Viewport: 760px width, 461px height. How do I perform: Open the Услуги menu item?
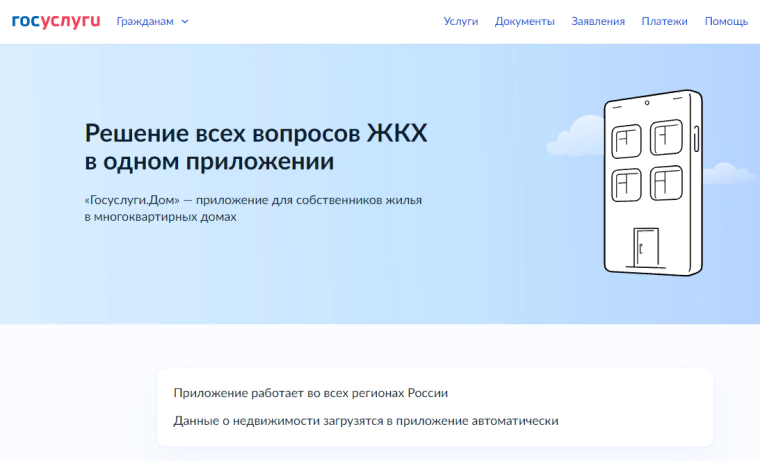tap(460, 21)
